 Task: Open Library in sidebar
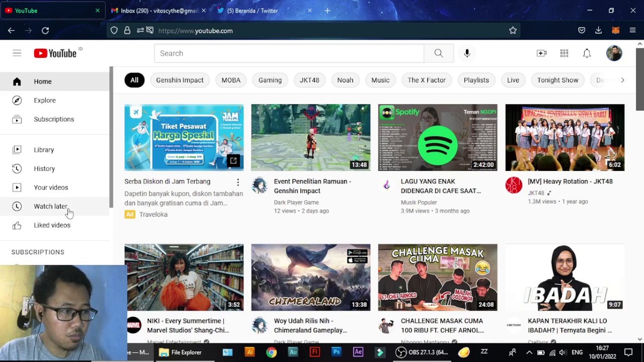tap(54, 150)
